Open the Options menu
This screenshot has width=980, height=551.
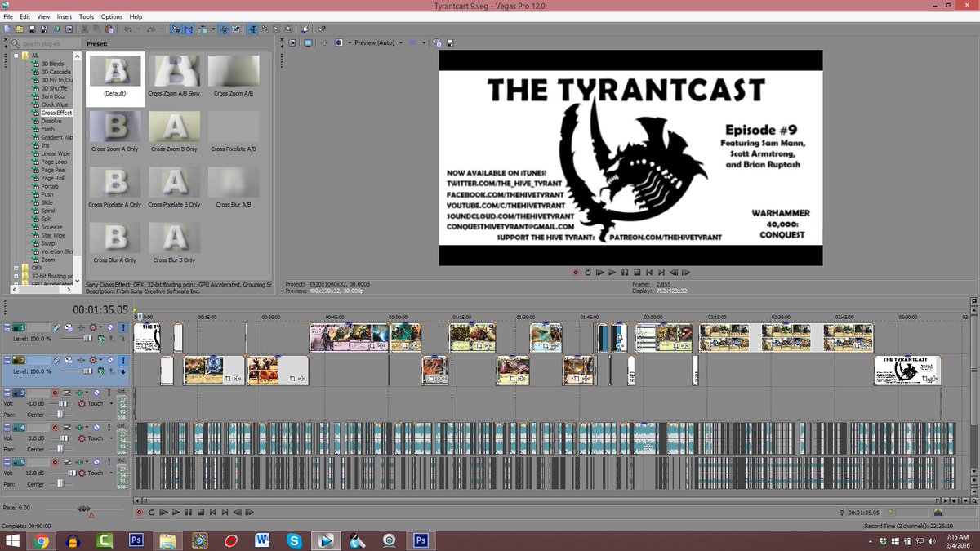(x=112, y=16)
